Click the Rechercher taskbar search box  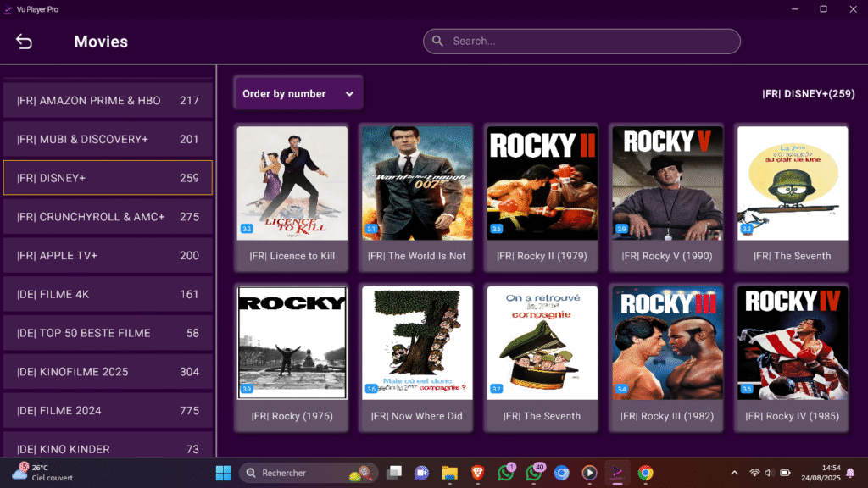pos(309,473)
